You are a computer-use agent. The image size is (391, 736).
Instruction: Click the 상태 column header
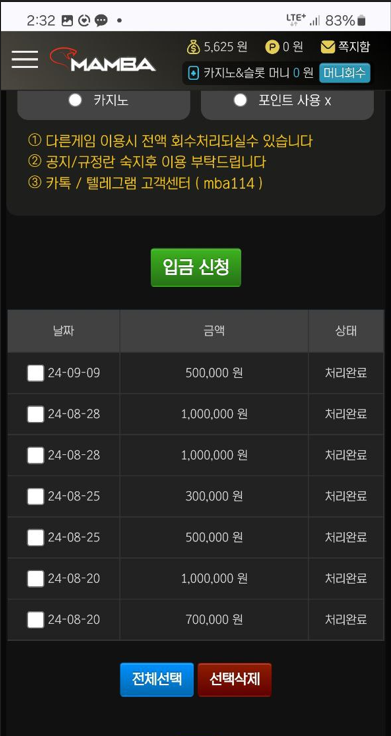point(346,331)
